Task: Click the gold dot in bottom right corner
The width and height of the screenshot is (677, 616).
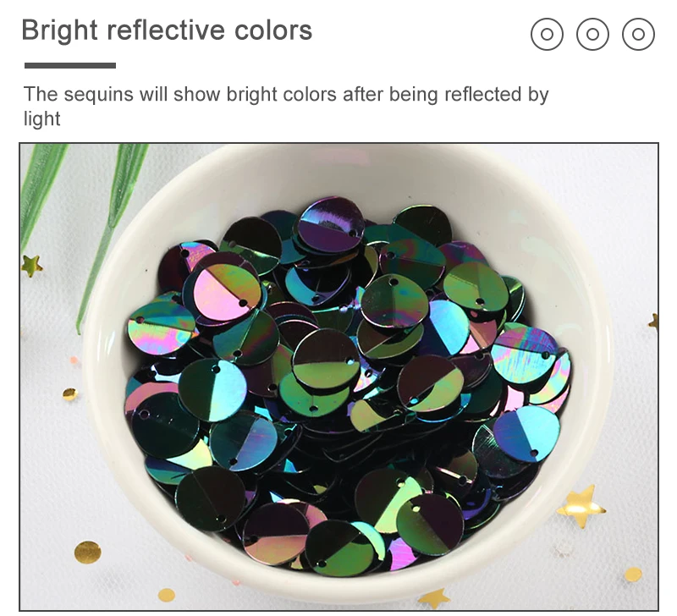Action: (633, 575)
